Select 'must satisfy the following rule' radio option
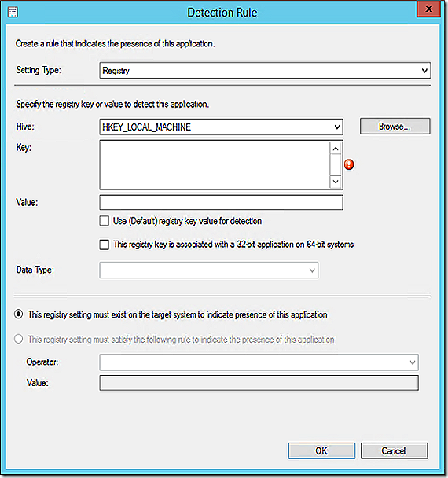The width and height of the screenshot is (448, 478). point(19,339)
